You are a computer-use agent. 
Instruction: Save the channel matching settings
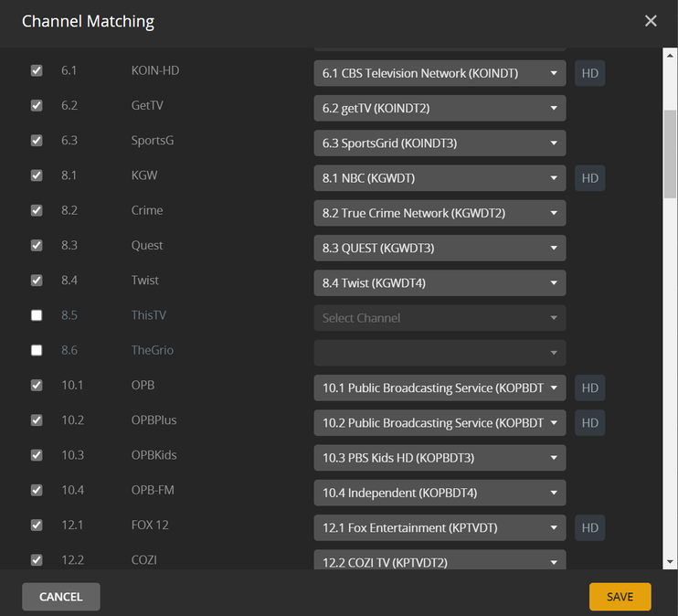click(x=620, y=597)
